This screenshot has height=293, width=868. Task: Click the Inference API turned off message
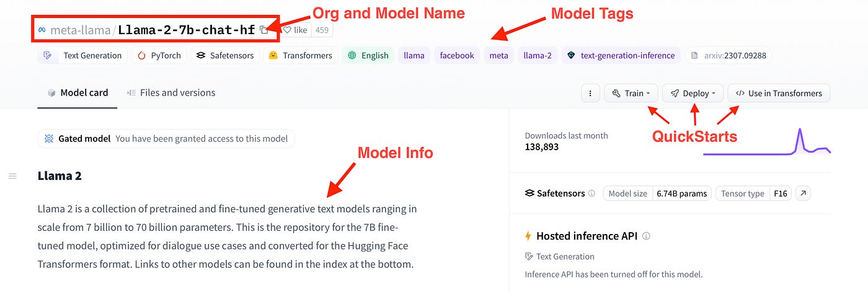[x=614, y=274]
